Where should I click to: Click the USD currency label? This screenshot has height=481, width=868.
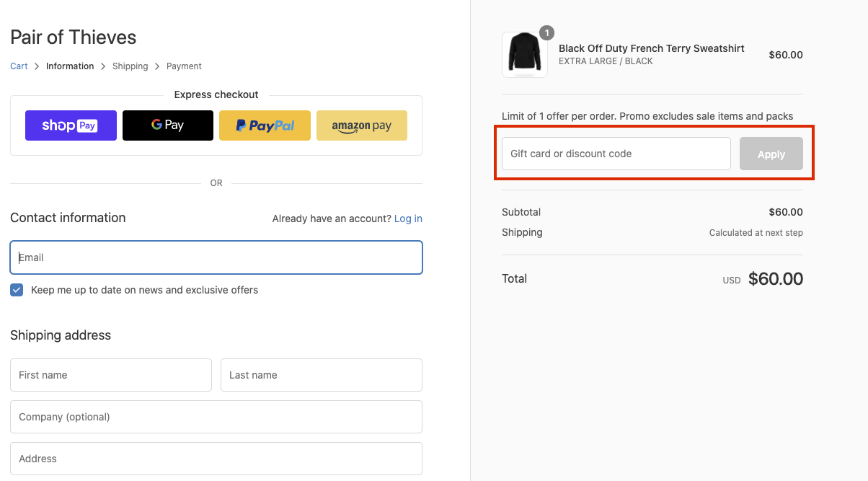(x=732, y=281)
